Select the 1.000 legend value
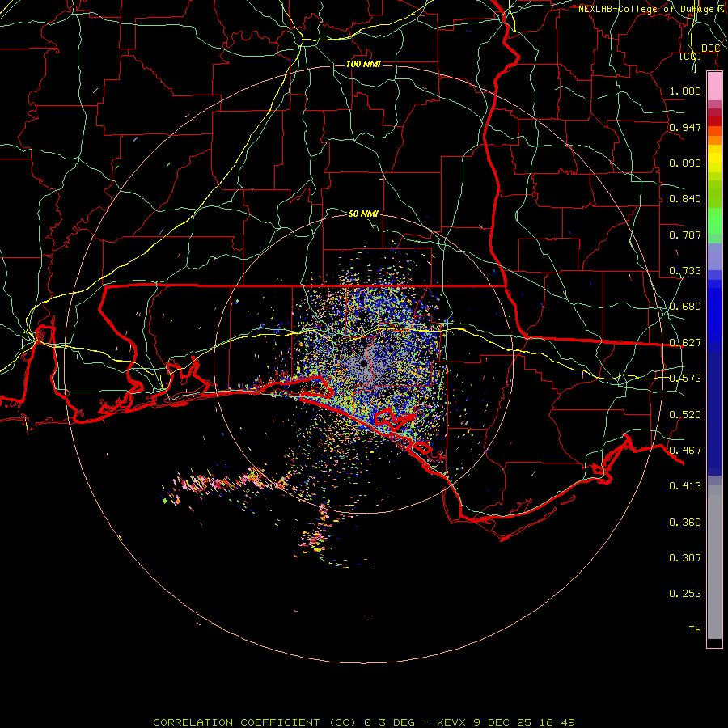The image size is (728, 728). [685, 91]
